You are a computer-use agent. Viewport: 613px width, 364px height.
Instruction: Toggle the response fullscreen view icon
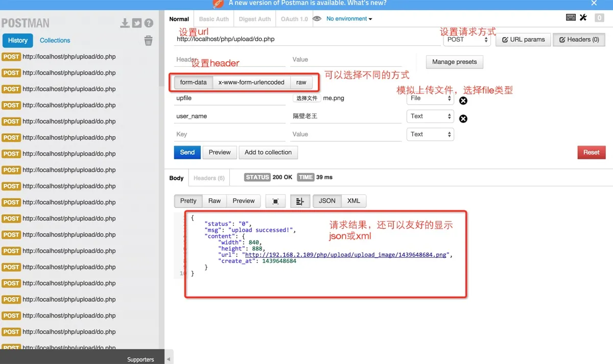(x=275, y=201)
